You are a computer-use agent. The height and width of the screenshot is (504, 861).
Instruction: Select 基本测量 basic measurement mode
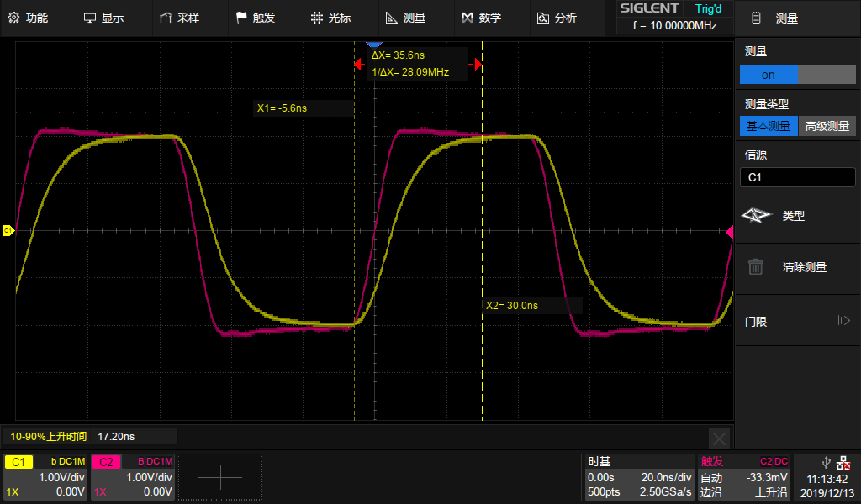pyautogui.click(x=769, y=126)
